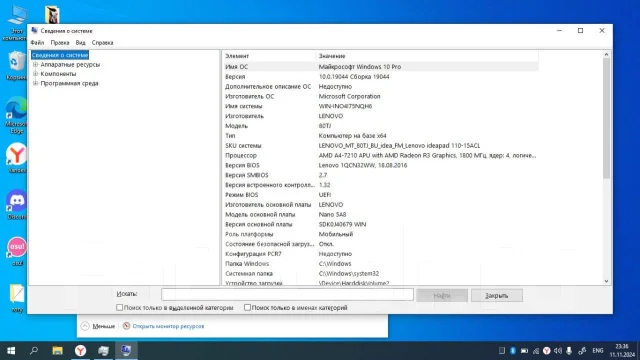Select the 'Модель' row with 80TJ
The image size is (640, 360).
(380, 126)
